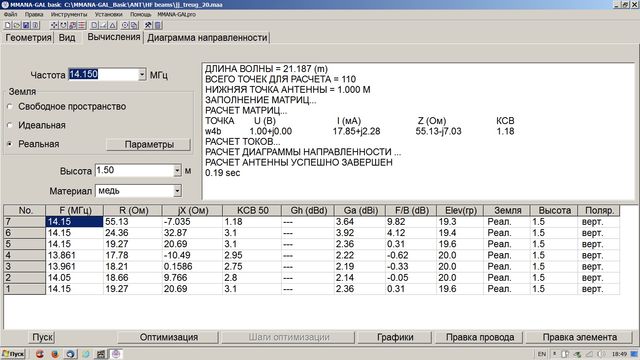Select the Вычисления tab
The height and width of the screenshot is (360, 640).
pyautogui.click(x=113, y=37)
